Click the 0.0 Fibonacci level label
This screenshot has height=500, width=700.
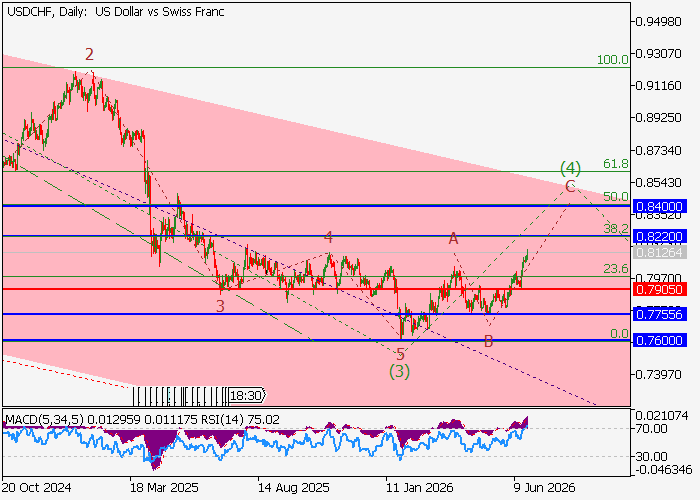[619, 333]
